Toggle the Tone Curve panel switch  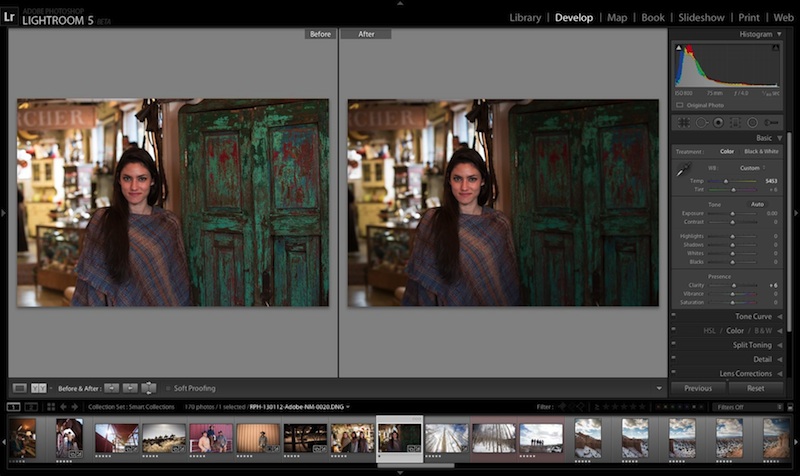(674, 317)
